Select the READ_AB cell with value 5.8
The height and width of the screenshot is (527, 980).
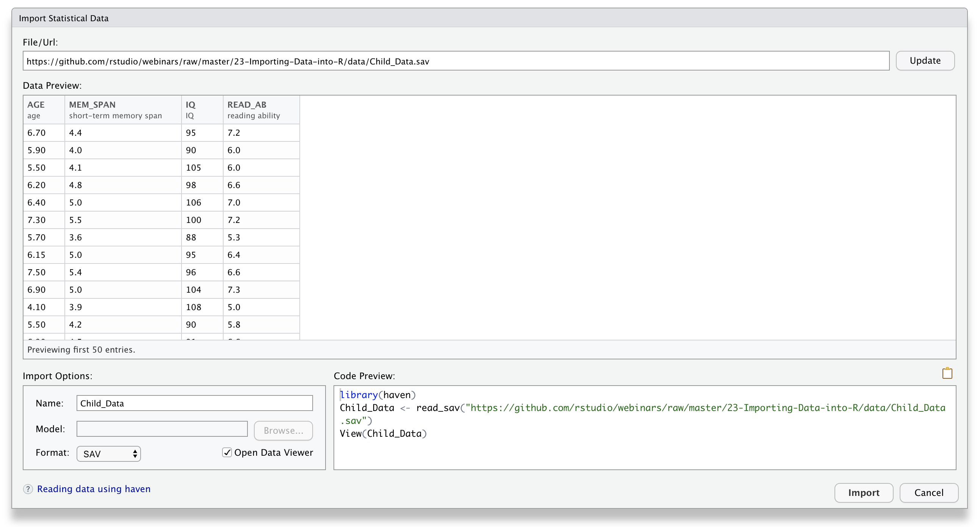pos(261,325)
